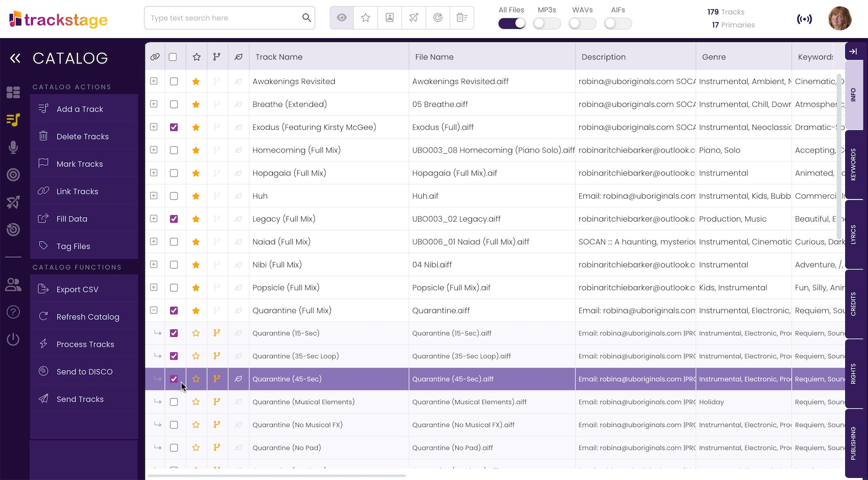Open the KEYWORDS side tab
Screen dimensions: 868x480
(853, 165)
